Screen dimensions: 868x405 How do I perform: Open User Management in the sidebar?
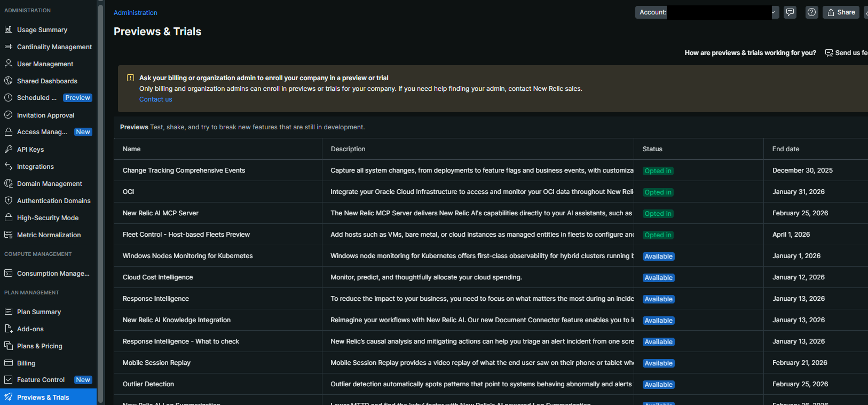click(x=45, y=64)
